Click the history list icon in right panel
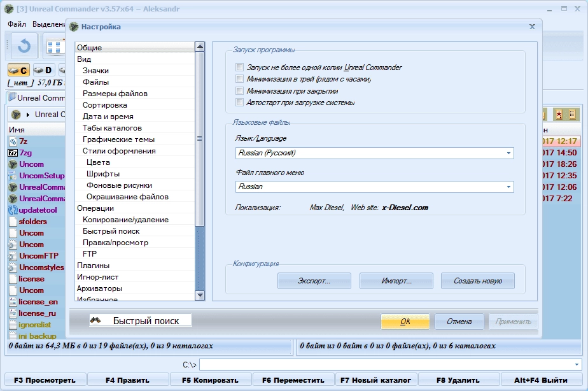The height and width of the screenshot is (391, 588). click(572, 115)
